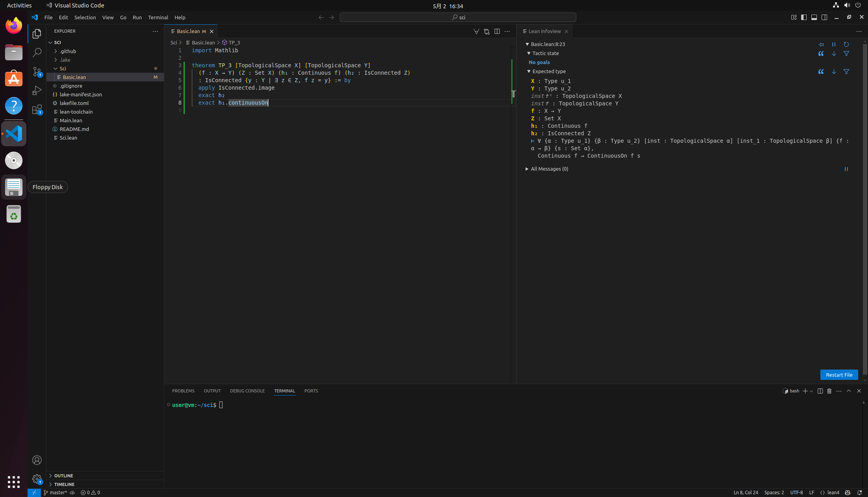This screenshot has height=497, width=868.
Task: Click the Restart File button
Action: tap(839, 375)
